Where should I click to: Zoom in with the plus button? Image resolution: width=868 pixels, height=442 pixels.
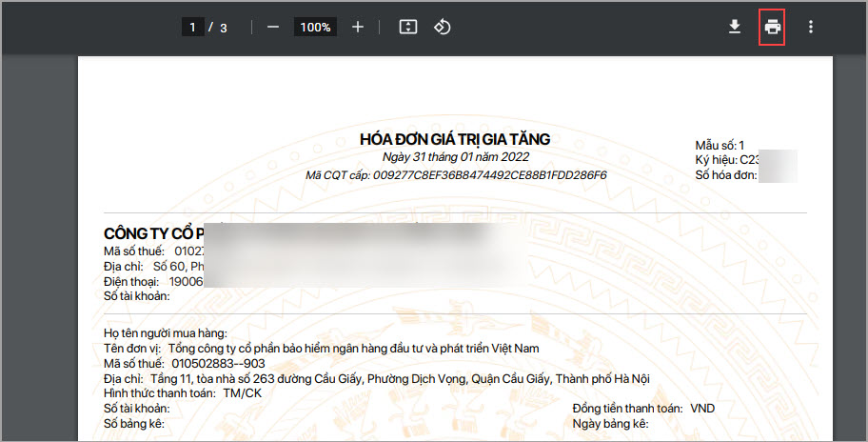(x=358, y=27)
